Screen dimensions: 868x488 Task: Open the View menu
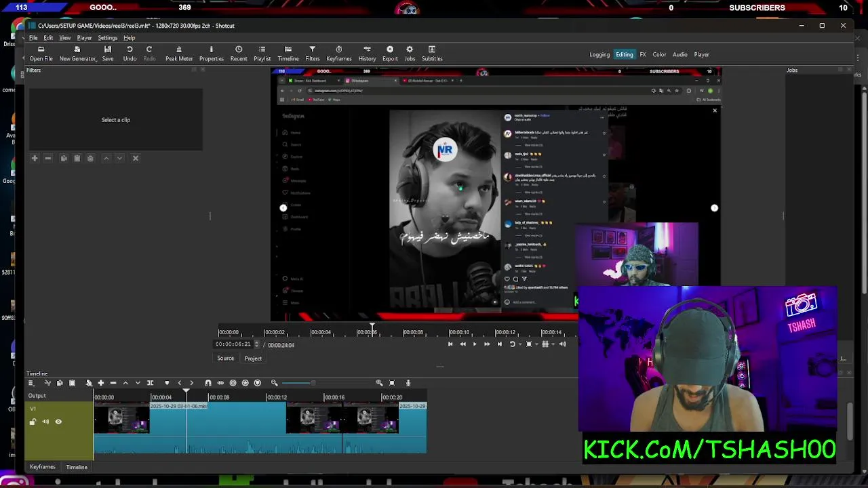tap(65, 38)
